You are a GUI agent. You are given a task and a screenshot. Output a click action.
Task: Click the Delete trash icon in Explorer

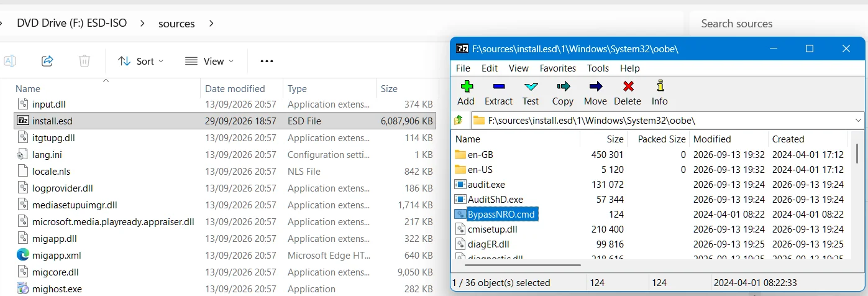tap(85, 61)
